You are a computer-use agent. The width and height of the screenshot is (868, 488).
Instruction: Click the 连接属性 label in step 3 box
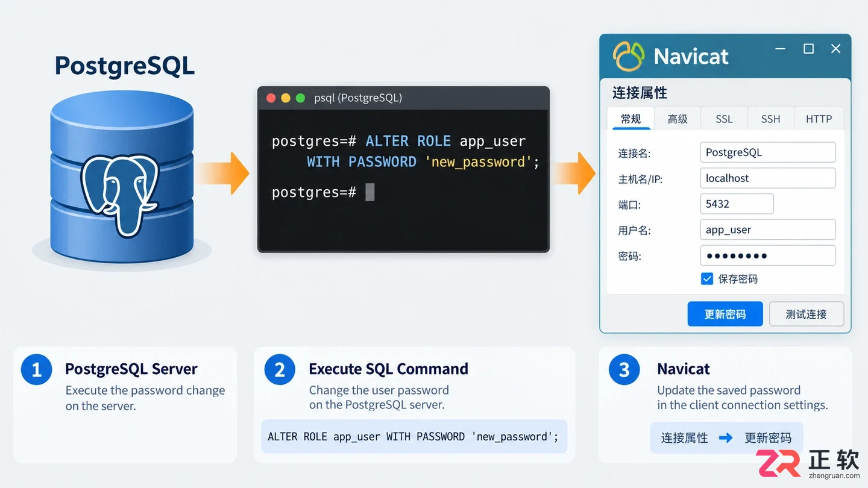click(684, 438)
